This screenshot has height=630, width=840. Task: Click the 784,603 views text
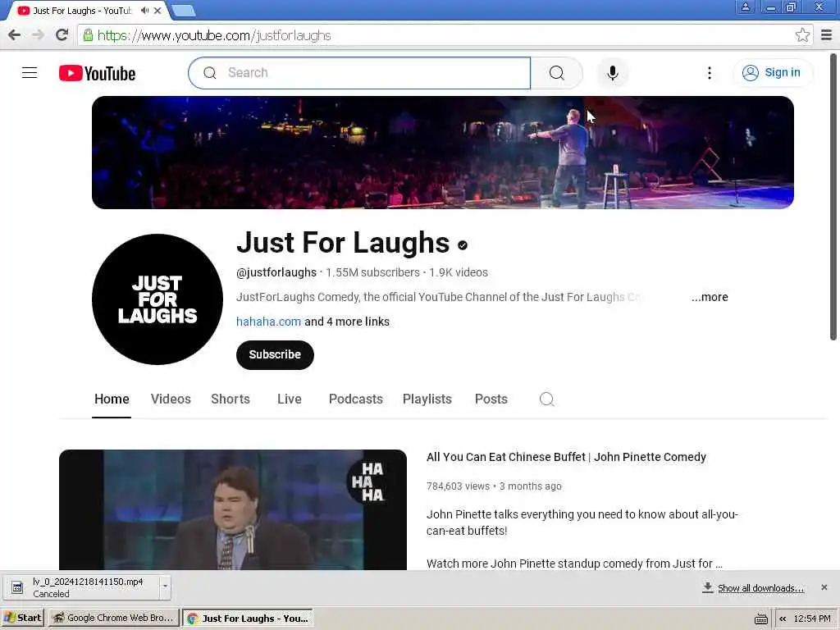(x=458, y=486)
